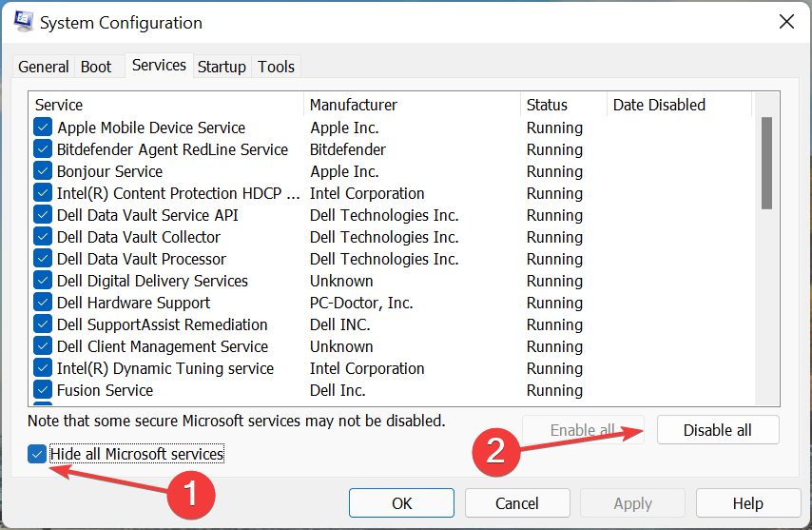Open the Tools tab
The width and height of the screenshot is (812, 530).
277,67
